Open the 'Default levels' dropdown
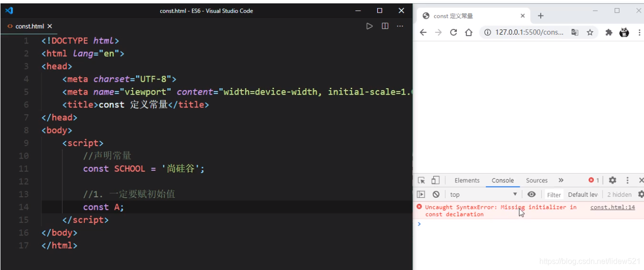Viewport: 644px width, 270px height. [583, 195]
